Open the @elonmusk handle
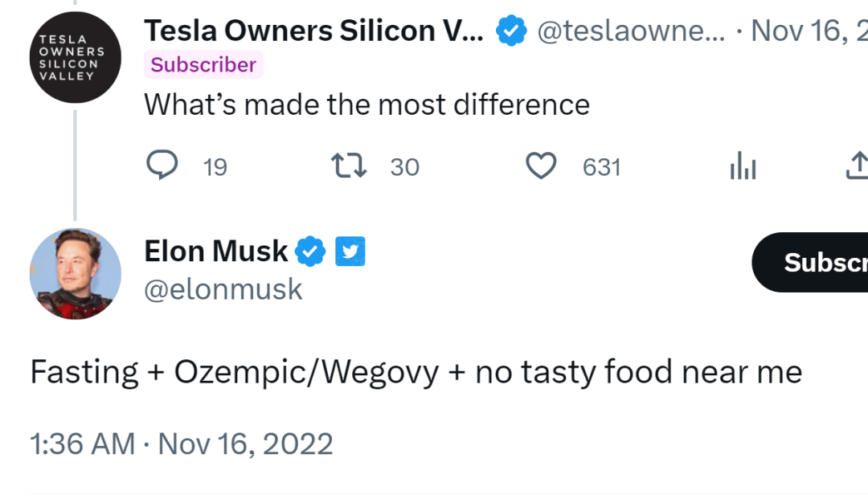Viewport: 868px width, 495px height. click(223, 289)
